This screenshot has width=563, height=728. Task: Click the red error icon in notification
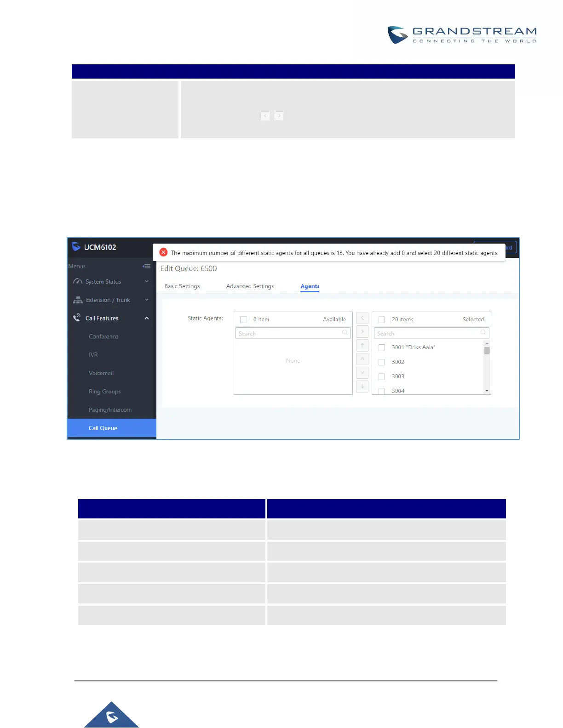tap(163, 252)
